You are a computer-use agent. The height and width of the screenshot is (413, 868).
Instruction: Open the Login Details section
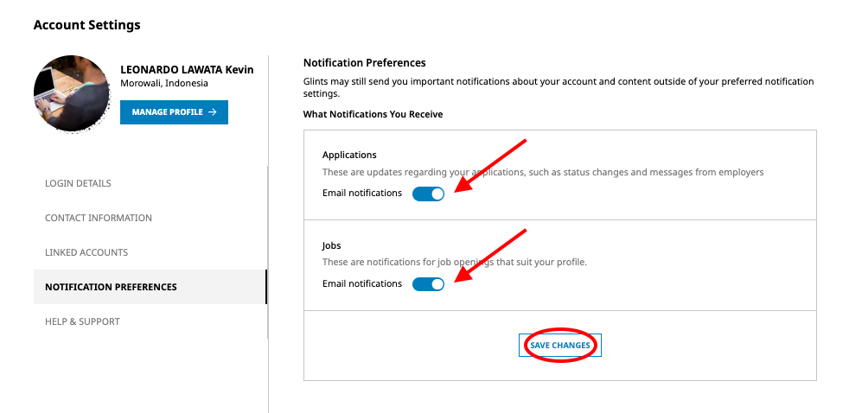tap(78, 183)
